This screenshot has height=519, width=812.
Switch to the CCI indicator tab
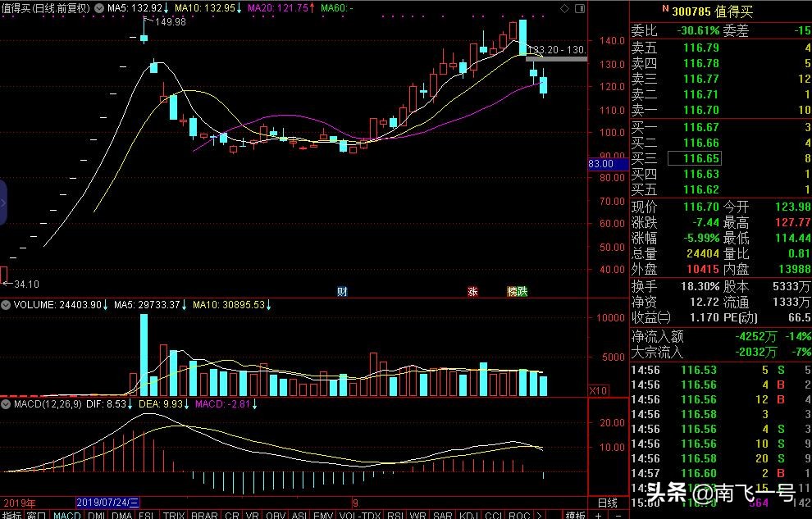494,515
